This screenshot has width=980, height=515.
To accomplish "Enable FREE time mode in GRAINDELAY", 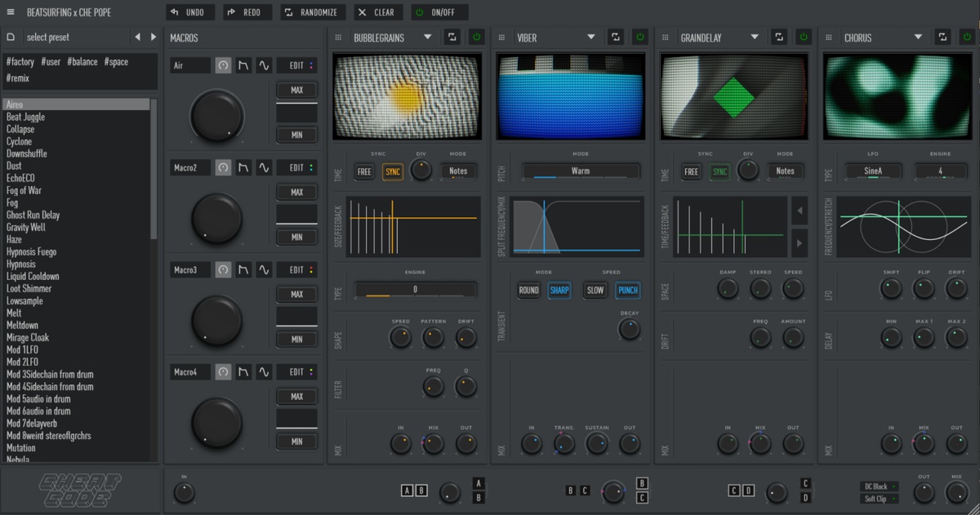I will click(691, 171).
